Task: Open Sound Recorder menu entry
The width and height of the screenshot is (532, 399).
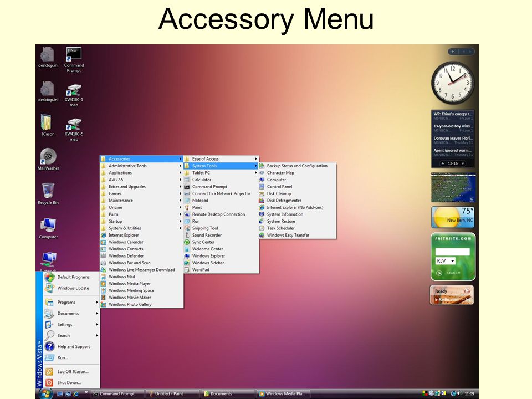Action: 221,235
